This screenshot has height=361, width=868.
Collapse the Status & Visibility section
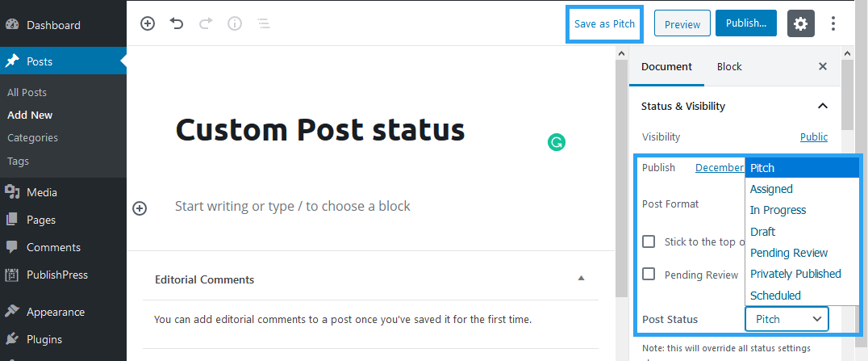tap(823, 105)
